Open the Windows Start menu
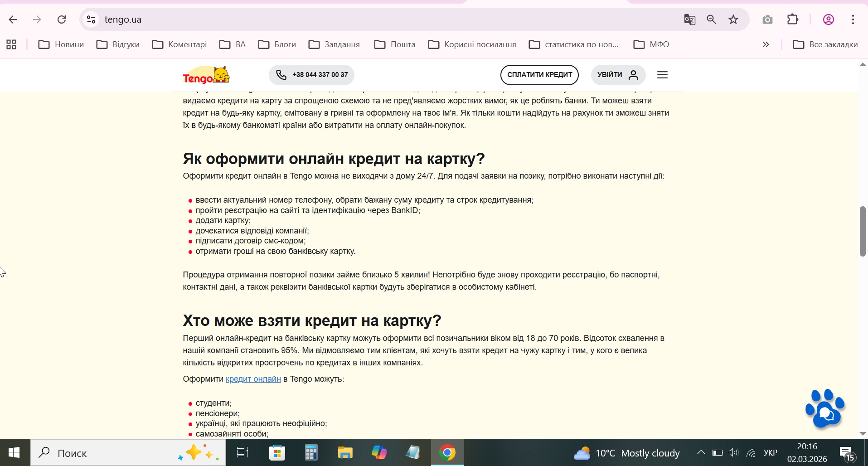The height and width of the screenshot is (466, 868). coord(14,452)
